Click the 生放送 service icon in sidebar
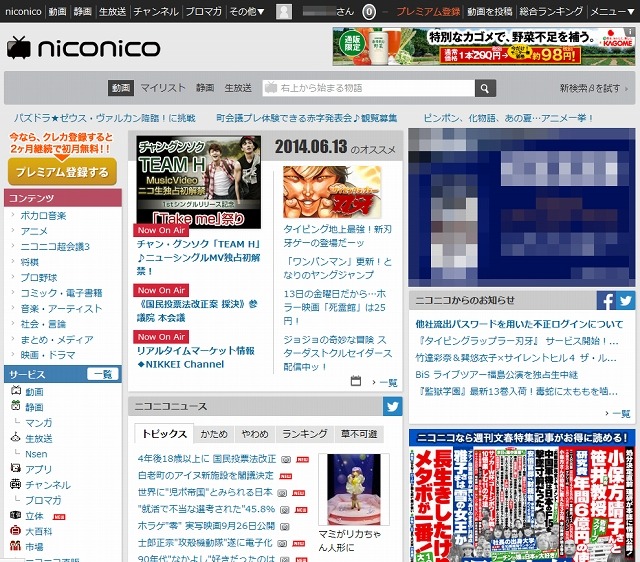Screen dimensions: 640x562 click(16, 438)
